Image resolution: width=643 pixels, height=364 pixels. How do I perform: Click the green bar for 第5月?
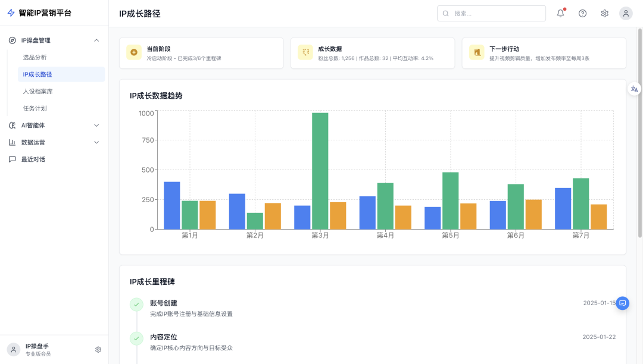click(450, 200)
